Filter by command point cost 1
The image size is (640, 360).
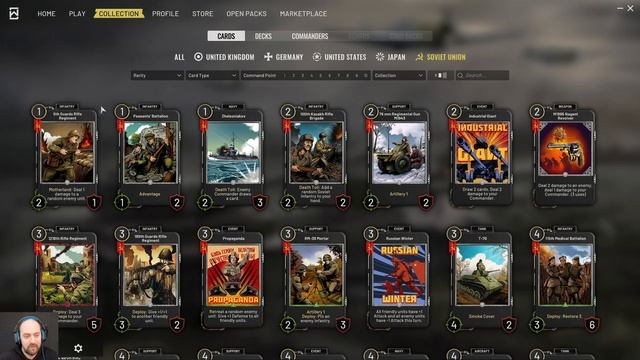(285, 76)
